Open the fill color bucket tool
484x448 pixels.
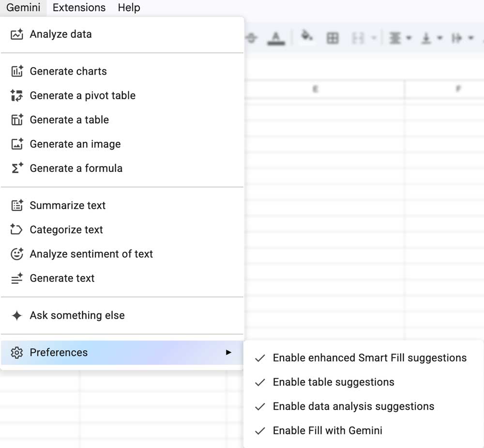[306, 37]
